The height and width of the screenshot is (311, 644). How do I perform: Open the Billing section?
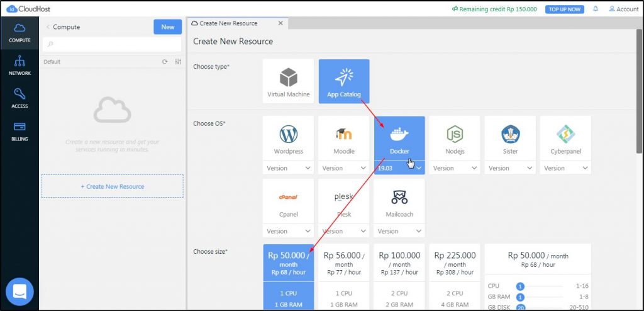pos(19,131)
